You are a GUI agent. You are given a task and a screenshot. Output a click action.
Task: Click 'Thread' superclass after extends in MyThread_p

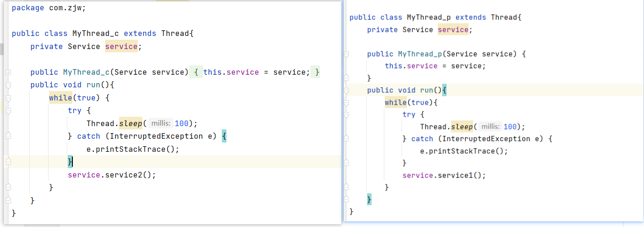pyautogui.click(x=504, y=17)
